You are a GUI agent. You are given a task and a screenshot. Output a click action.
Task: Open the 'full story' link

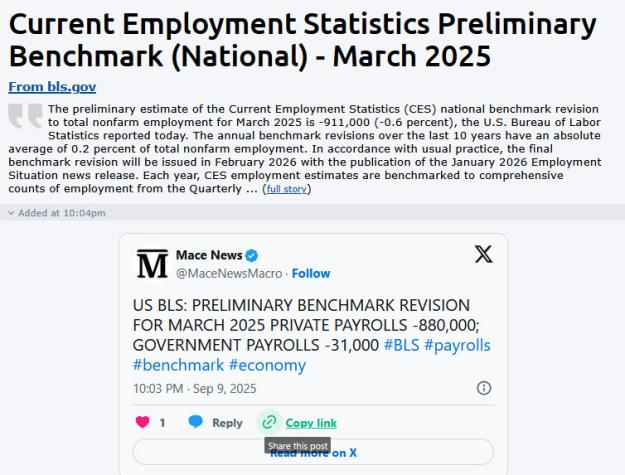pos(287,189)
